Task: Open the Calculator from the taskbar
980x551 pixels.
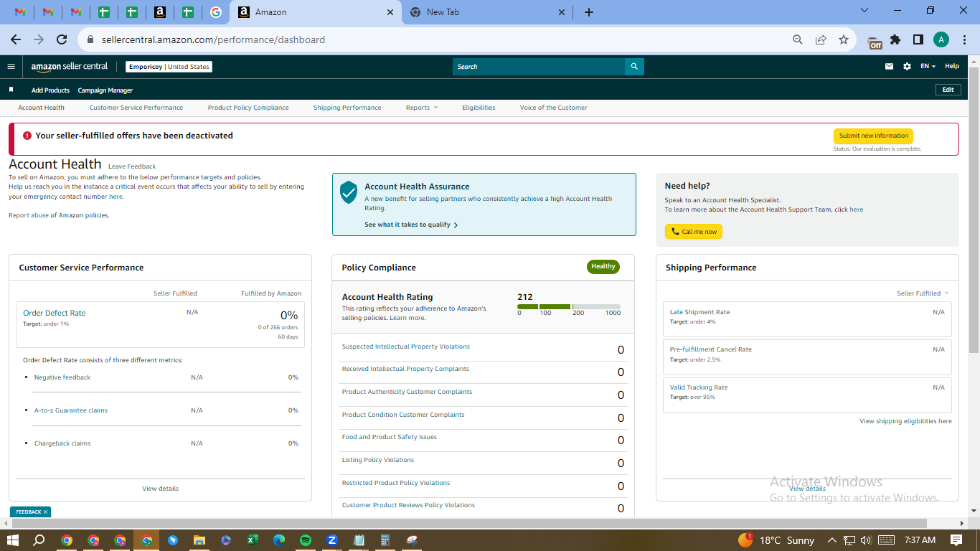Action: point(385,540)
